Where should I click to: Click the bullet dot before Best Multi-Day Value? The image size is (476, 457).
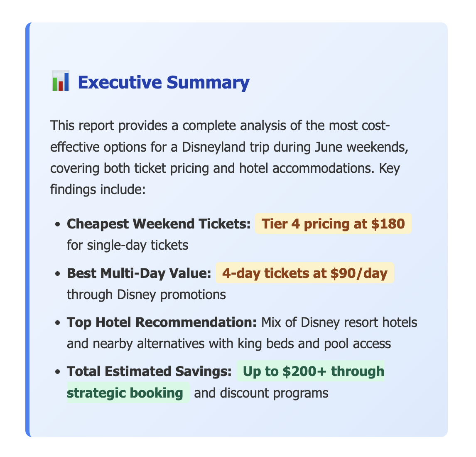(58, 273)
